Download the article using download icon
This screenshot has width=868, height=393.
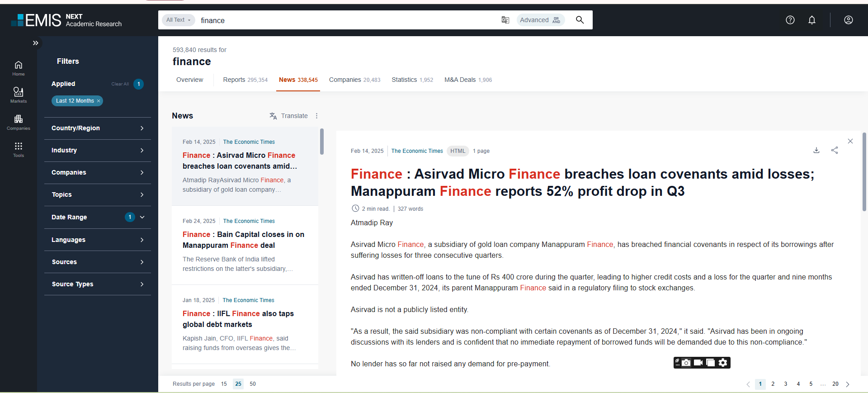pos(816,151)
